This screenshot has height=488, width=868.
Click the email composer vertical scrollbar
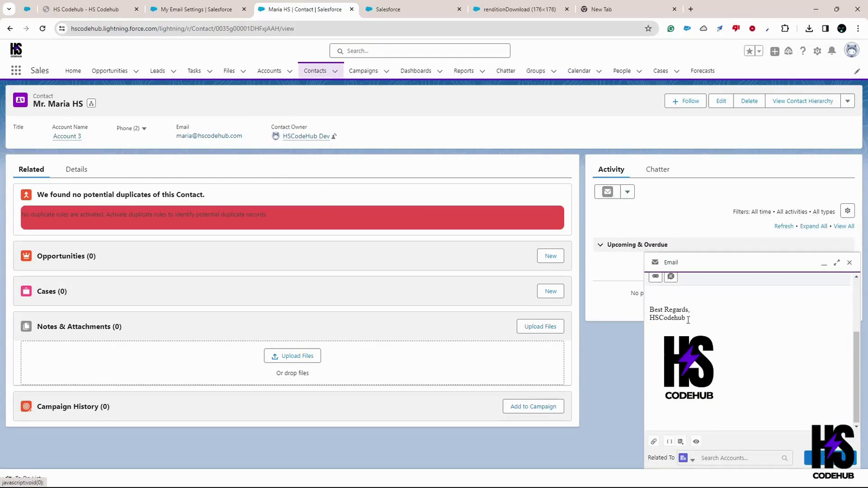(x=857, y=376)
